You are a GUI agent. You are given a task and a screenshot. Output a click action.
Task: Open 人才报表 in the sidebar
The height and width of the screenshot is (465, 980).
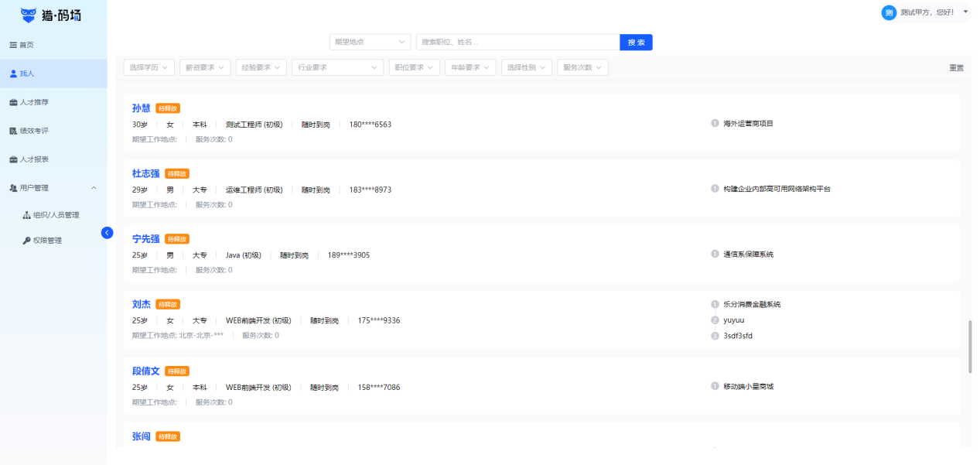click(34, 159)
